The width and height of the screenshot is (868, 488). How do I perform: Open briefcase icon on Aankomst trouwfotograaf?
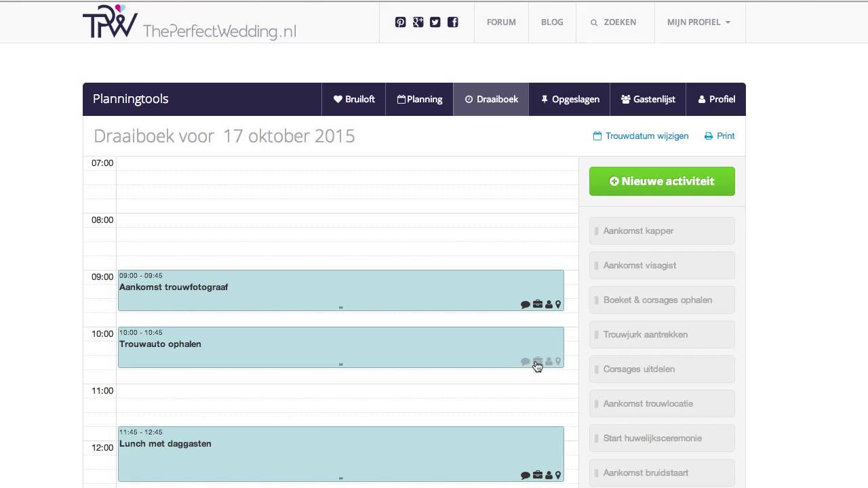pos(537,304)
